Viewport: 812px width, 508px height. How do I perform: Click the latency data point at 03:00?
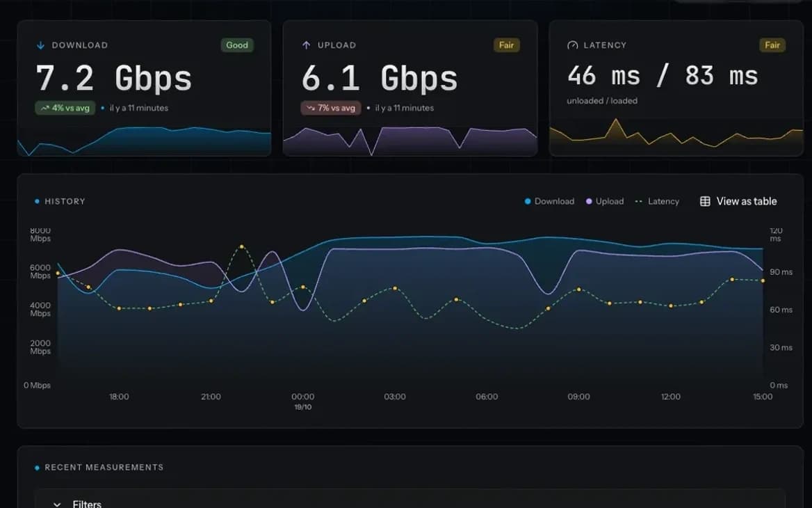click(395, 288)
